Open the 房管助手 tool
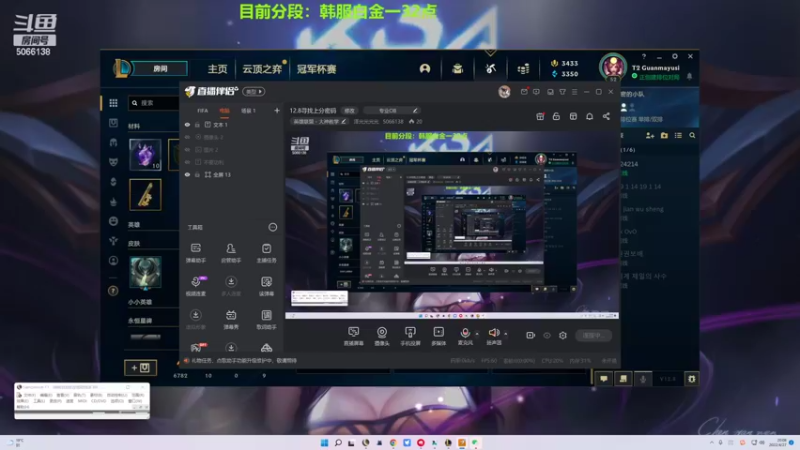The height and width of the screenshot is (450, 800). [231, 253]
